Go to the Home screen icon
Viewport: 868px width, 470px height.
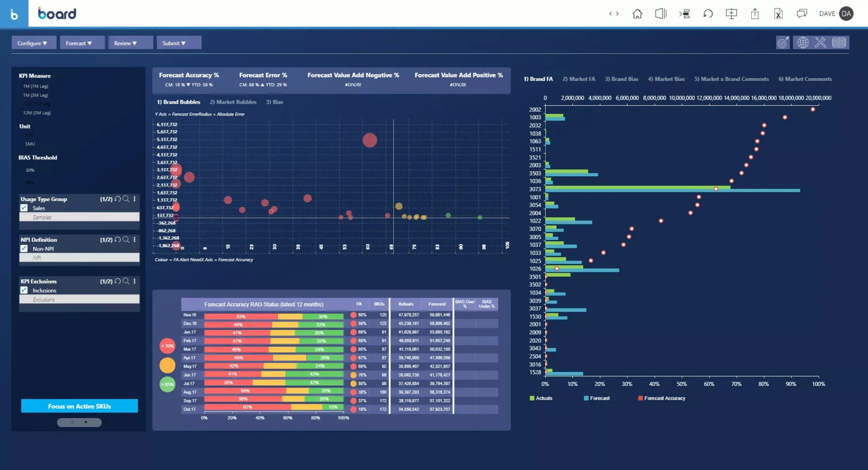(x=637, y=14)
